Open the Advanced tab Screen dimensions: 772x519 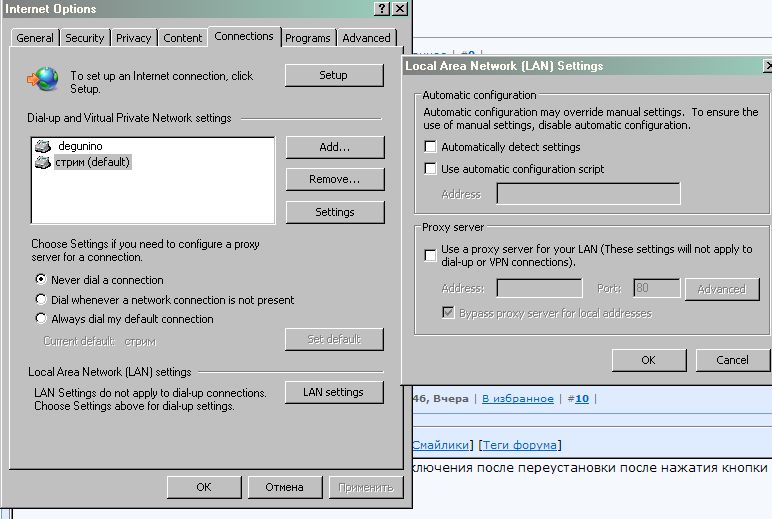[366, 38]
